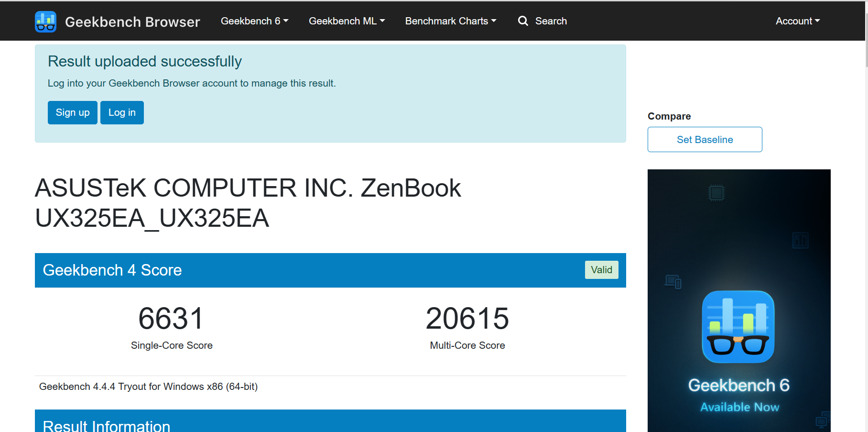This screenshot has width=868, height=432.
Task: Click the ASUSTeK ZenBook UX325EA title
Action: (248, 203)
